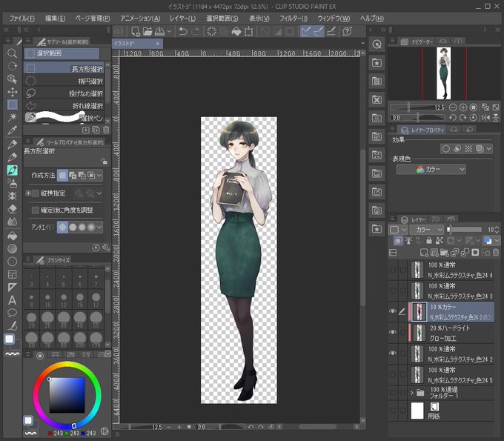
Task: Open the 選択範囲 menu
Action: tap(222, 19)
